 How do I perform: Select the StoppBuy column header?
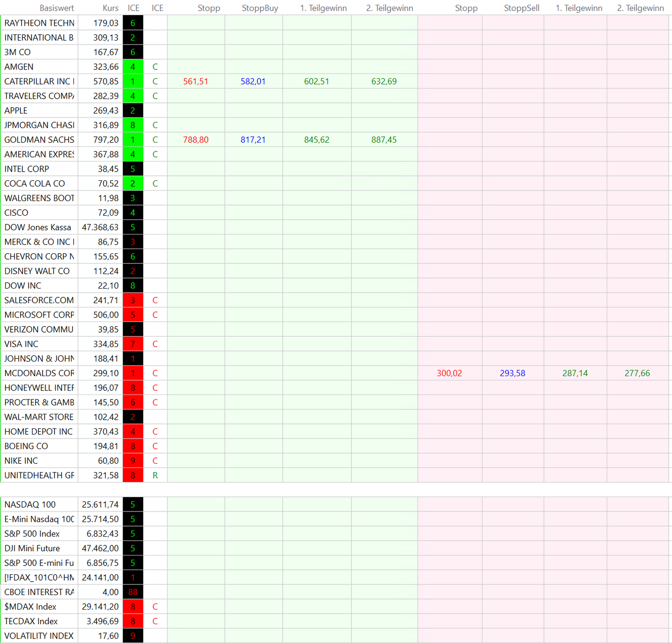[x=260, y=8]
